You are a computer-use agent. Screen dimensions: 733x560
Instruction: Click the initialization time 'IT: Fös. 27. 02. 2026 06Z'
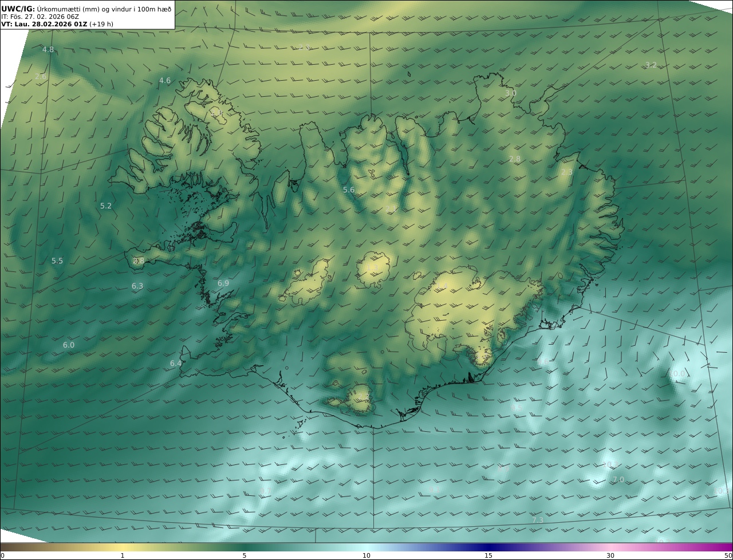click(x=40, y=17)
